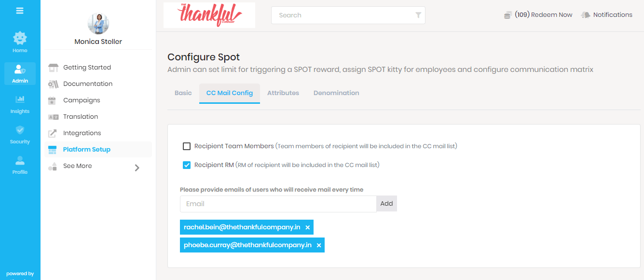The image size is (644, 280).
Task: Uncheck the Recipient RM checkbox
Action: [187, 165]
